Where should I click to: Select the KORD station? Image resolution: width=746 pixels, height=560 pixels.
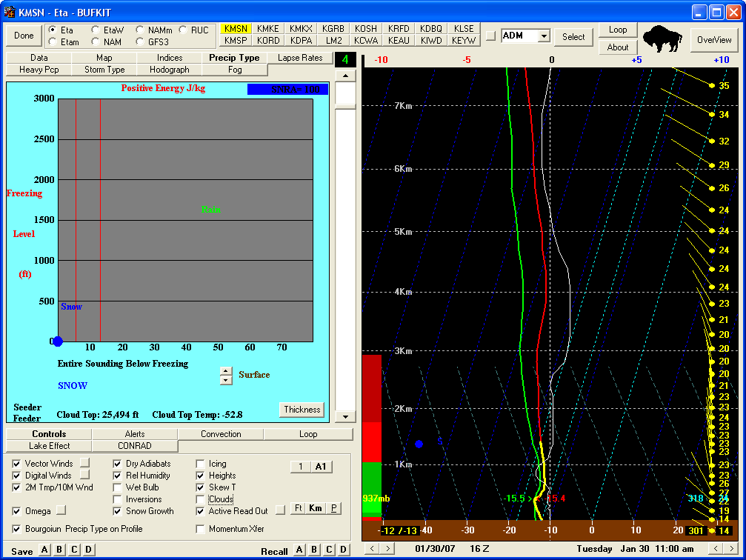tap(268, 41)
